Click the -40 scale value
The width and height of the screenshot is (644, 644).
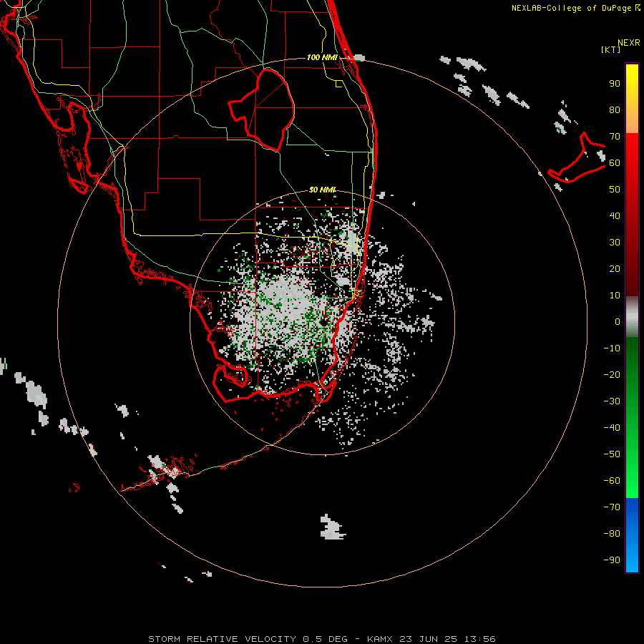(612, 428)
